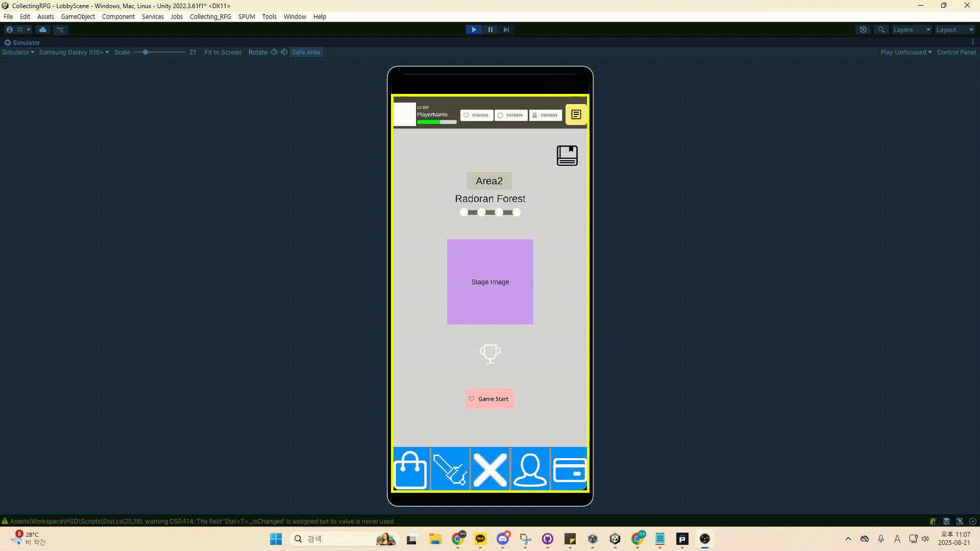
Task: Toggle the Play mode button
Action: pyautogui.click(x=474, y=30)
